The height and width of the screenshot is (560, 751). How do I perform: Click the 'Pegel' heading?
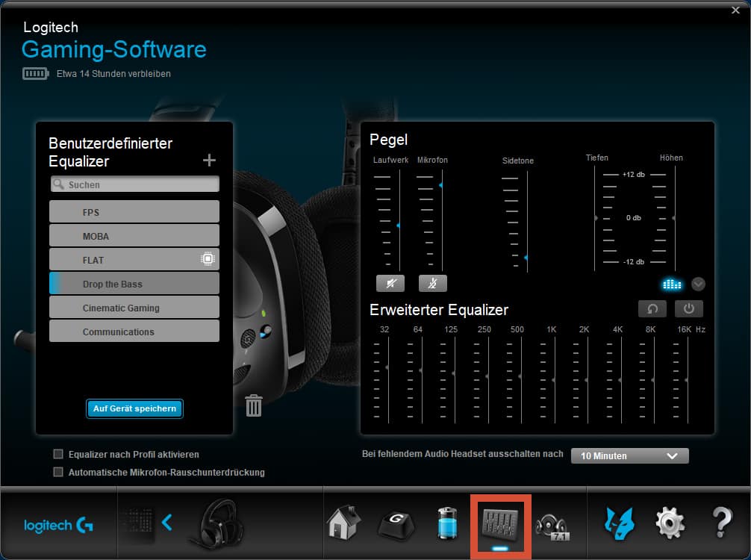[x=388, y=140]
